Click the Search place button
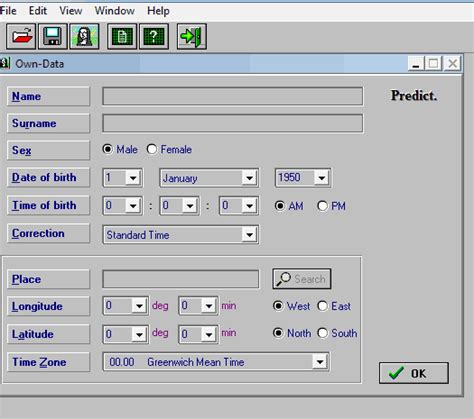 point(302,279)
